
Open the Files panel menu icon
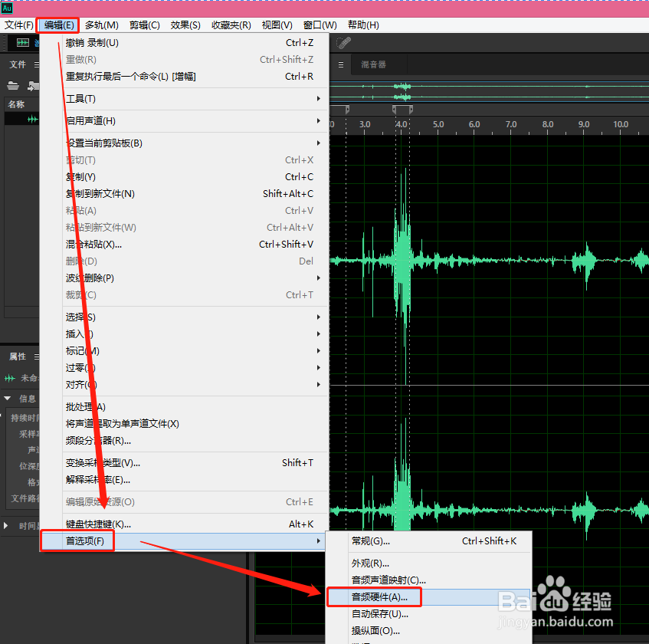37,64
